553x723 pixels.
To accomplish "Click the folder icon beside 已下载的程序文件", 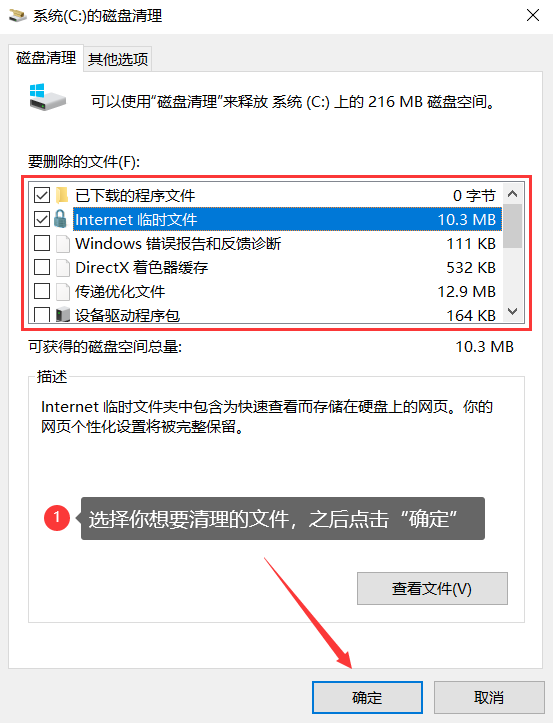I will [x=62, y=195].
